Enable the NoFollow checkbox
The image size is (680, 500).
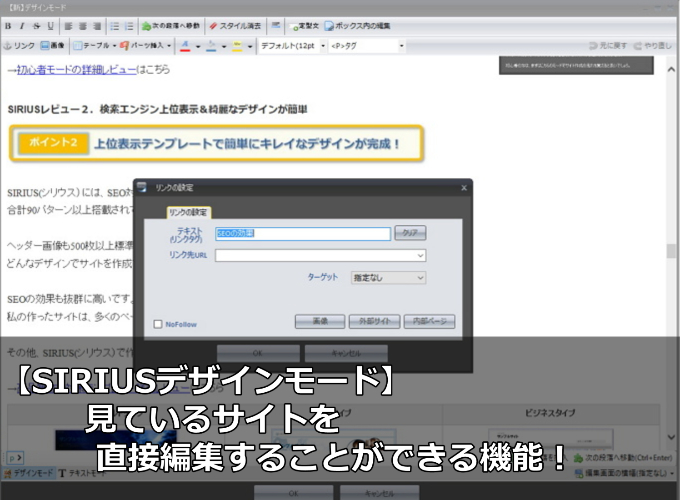coord(158,324)
